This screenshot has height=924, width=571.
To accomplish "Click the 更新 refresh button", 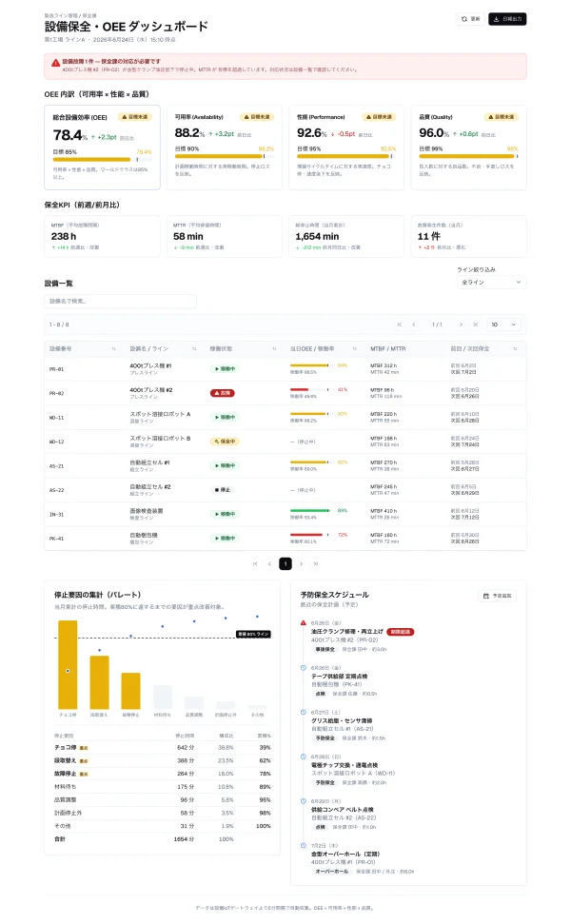I will (x=470, y=19).
